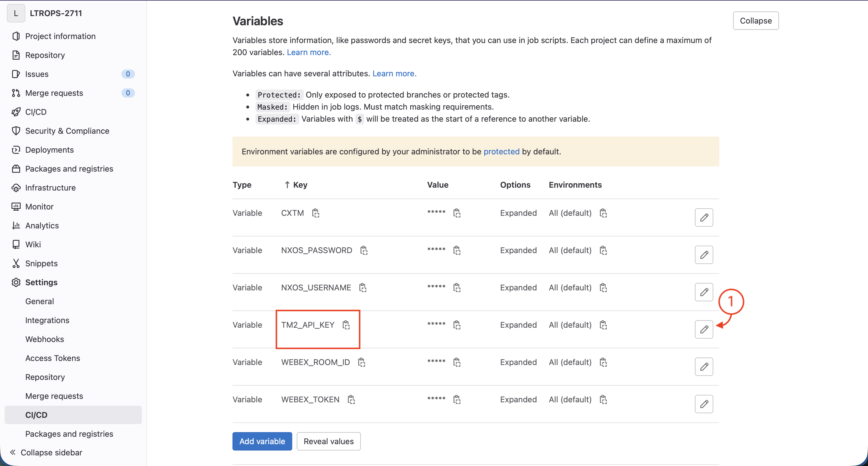Screen dimensions: 868x466
Task: Go to Packages and registries sidebar item
Action: [69, 168]
